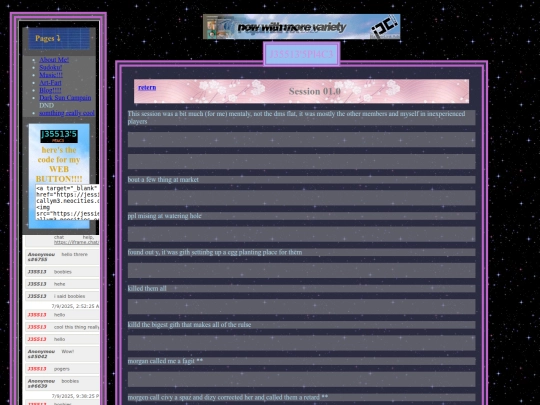Viewport: 540px width, 405px height.
Task: Click the intro paragraph 'This session was a bit much'
Action: pyautogui.click(x=301, y=117)
